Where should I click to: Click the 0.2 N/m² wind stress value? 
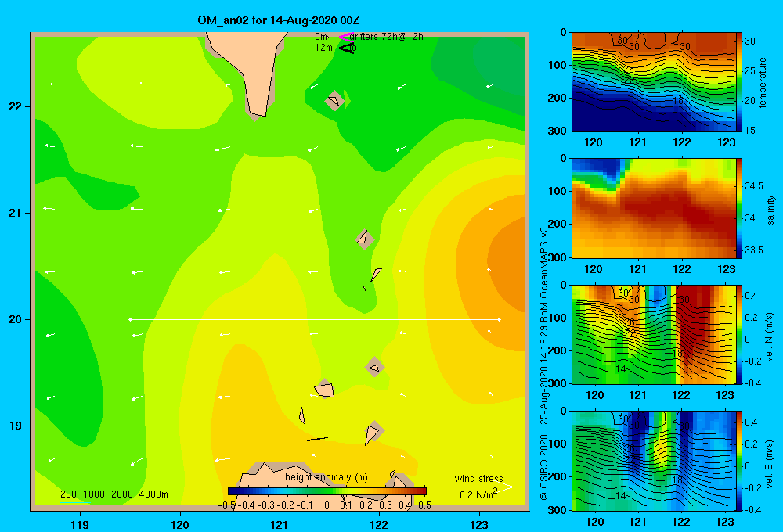click(x=478, y=494)
